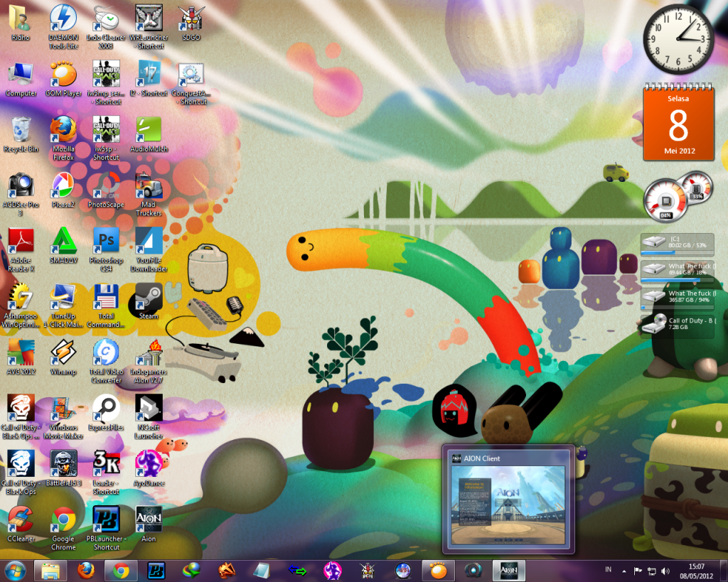The height and width of the screenshot is (582, 728).
Task: Select the iw5mp_ser... shortcut icon
Action: [106, 82]
